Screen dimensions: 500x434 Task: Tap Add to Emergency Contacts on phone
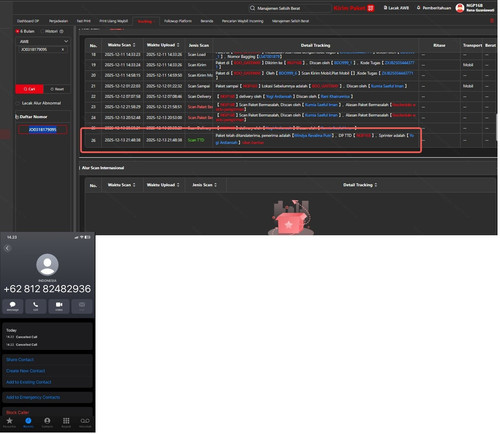pyautogui.click(x=33, y=397)
